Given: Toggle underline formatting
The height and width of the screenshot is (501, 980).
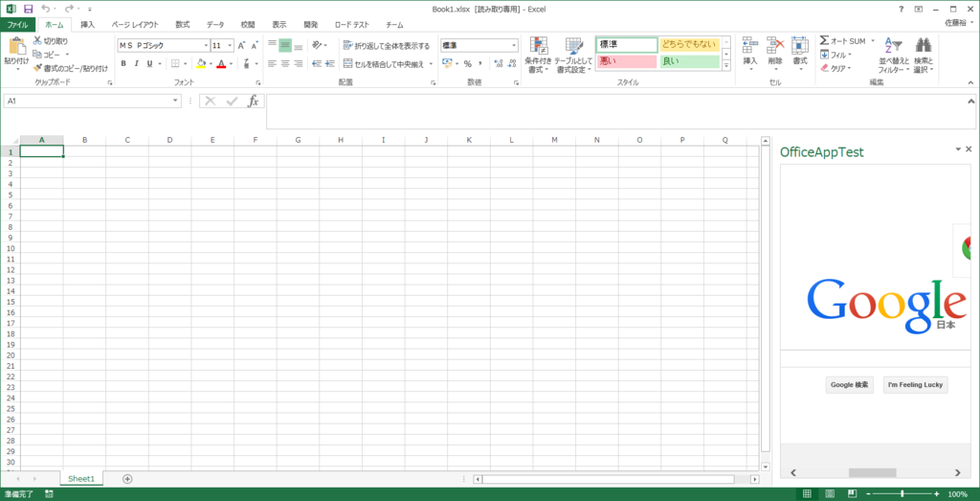Looking at the screenshot, I should coord(149,63).
